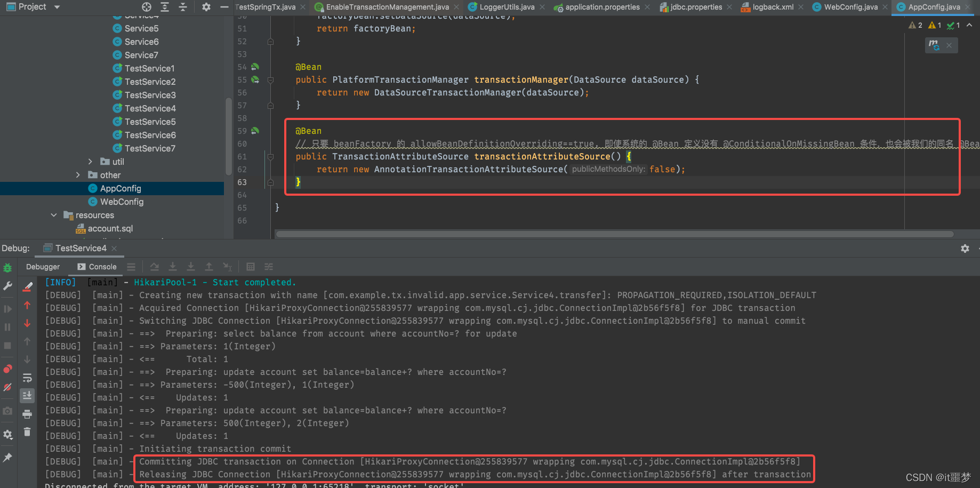Click the editor horizontal scrollbar
Image resolution: width=980 pixels, height=488 pixels.
pyautogui.click(x=615, y=234)
